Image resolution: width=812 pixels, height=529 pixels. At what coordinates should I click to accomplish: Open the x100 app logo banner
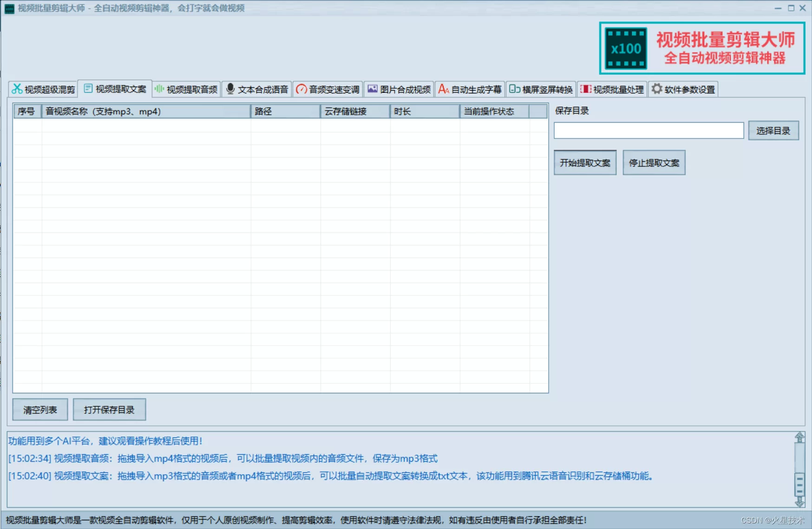(x=701, y=48)
